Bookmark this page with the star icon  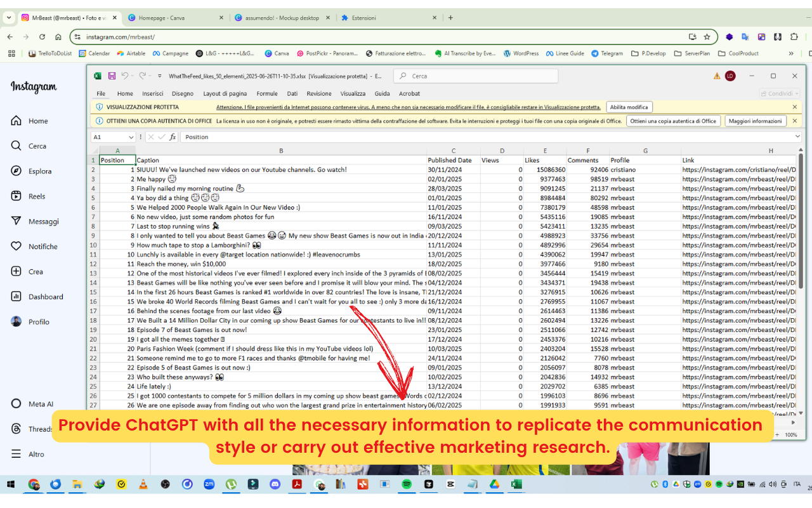pos(707,37)
